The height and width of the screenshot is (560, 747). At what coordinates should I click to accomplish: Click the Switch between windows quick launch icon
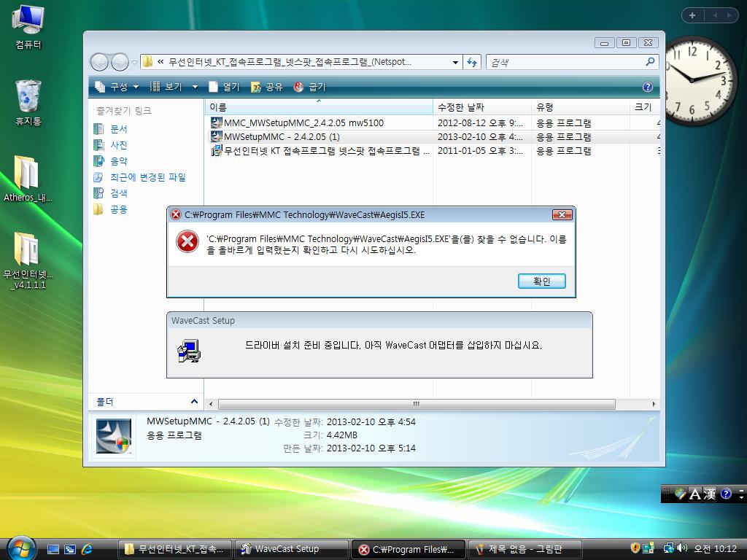[70, 549]
